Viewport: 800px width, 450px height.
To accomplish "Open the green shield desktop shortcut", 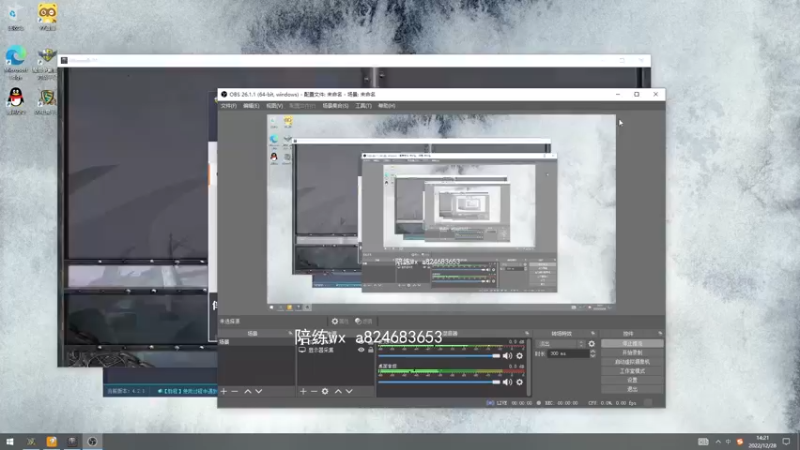I will pos(46,101).
